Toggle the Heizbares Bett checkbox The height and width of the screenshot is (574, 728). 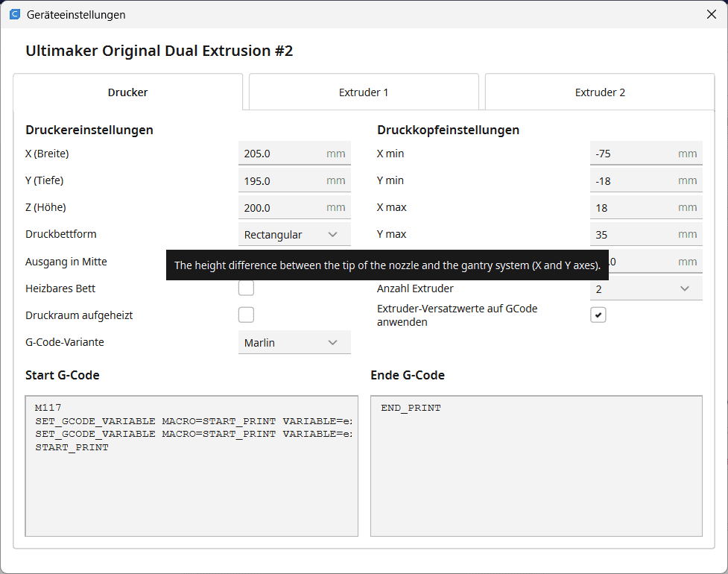pos(246,288)
